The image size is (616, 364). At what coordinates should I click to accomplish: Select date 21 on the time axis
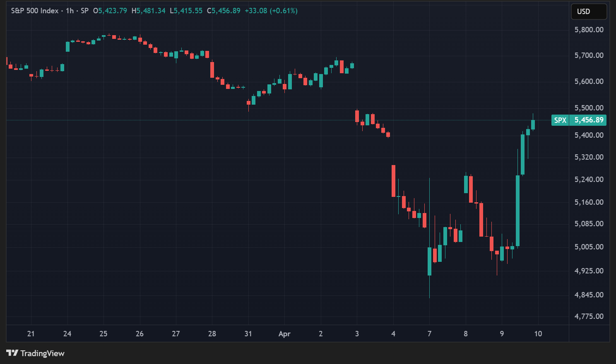pos(31,334)
